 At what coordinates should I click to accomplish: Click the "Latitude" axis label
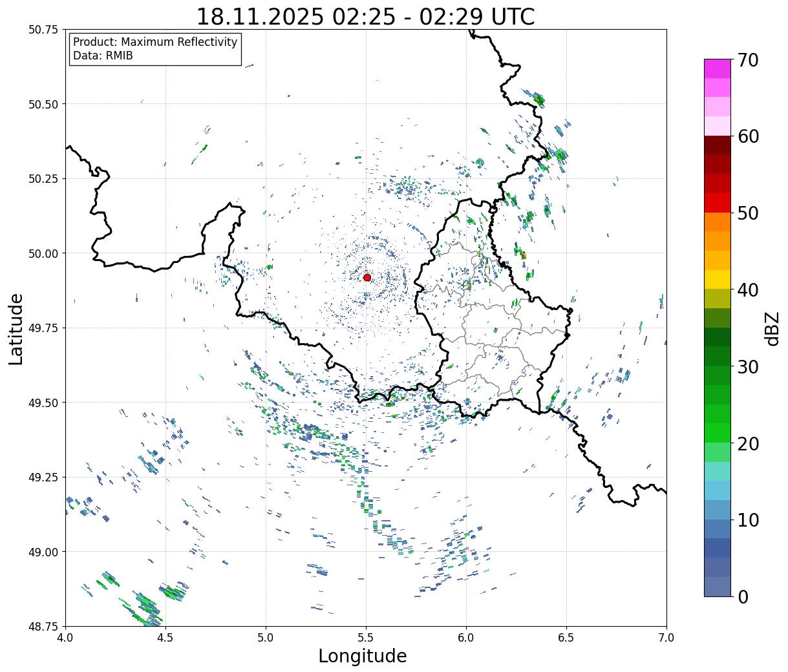pos(16,328)
